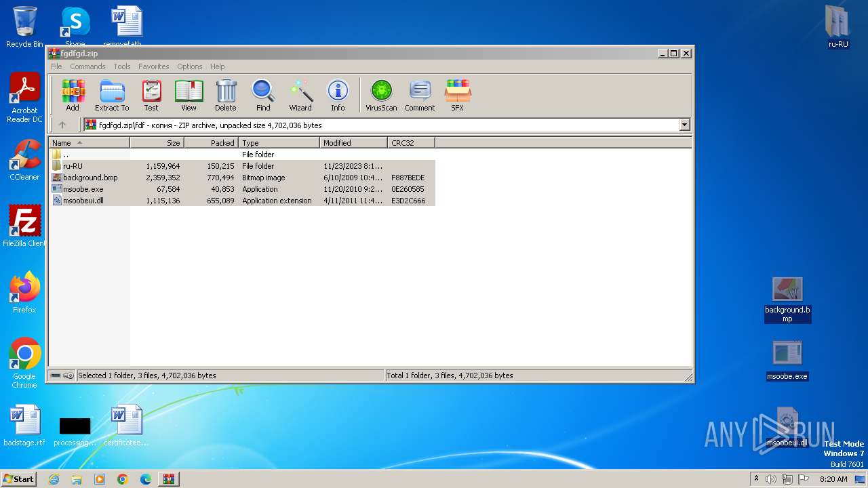The height and width of the screenshot is (488, 868).
Task: Show archive Info
Action: pos(338,95)
